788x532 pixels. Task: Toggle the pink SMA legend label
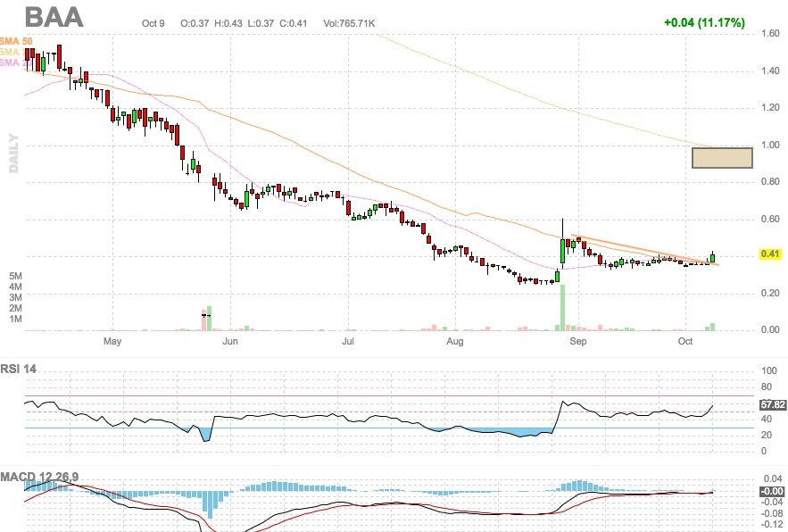click(x=9, y=62)
